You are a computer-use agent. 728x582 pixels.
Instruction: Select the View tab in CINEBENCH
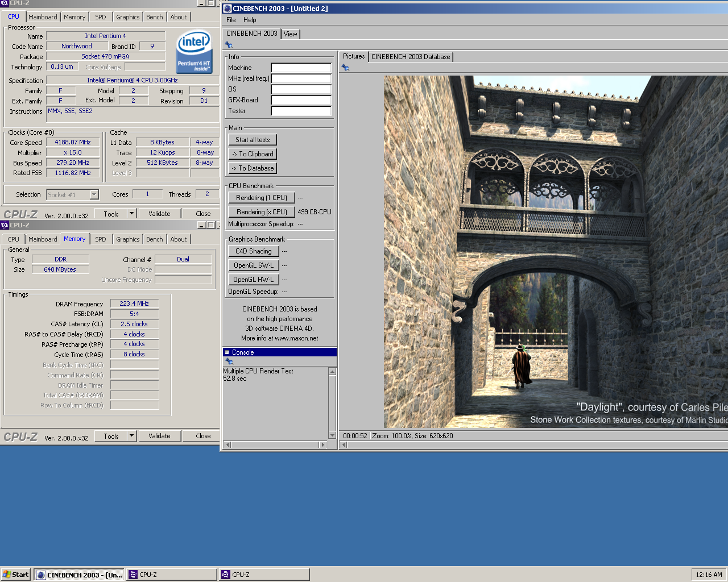coord(291,34)
